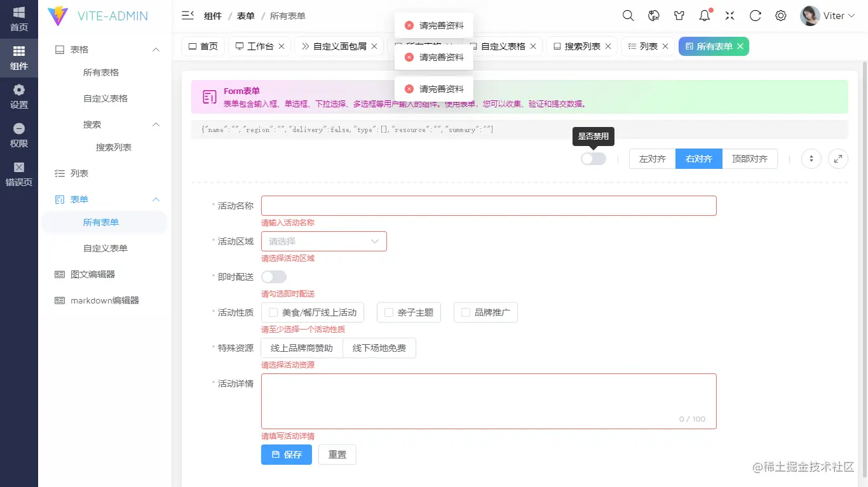The height and width of the screenshot is (487, 868).
Task: Open the 活动区域 请选择 dropdown
Action: click(x=324, y=241)
